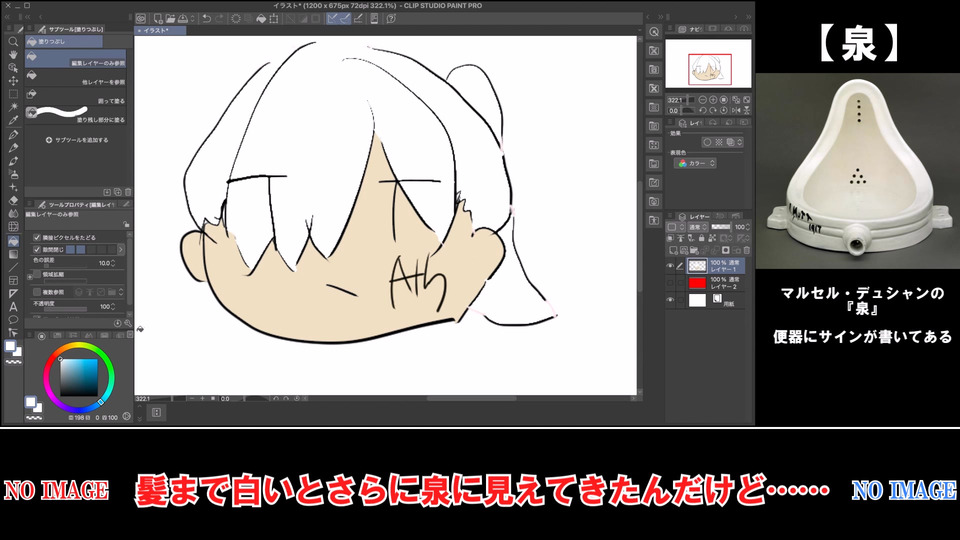Toggle the Snap to special ruler button
The image size is (960, 540).
pyautogui.click(x=345, y=18)
